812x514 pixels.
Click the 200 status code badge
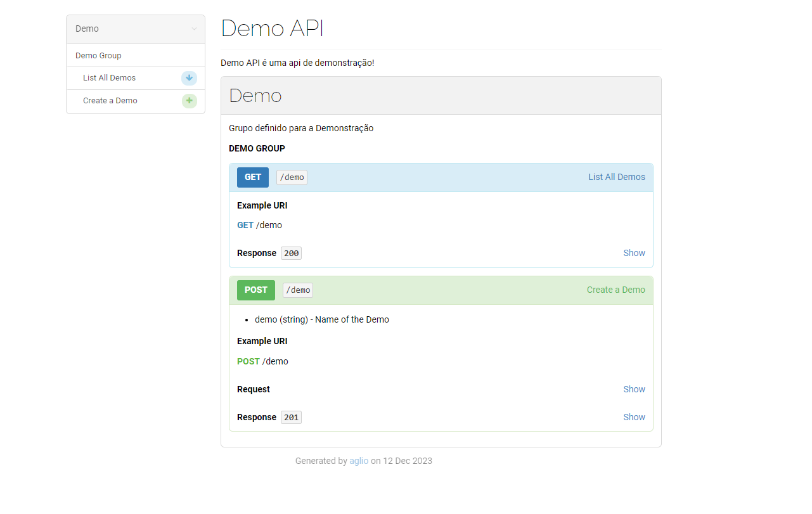pyautogui.click(x=292, y=254)
